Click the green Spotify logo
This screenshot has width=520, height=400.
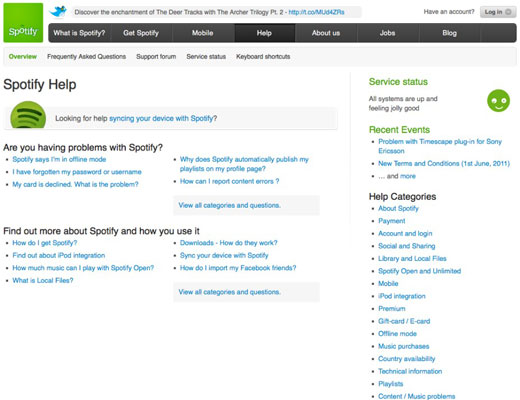click(23, 23)
